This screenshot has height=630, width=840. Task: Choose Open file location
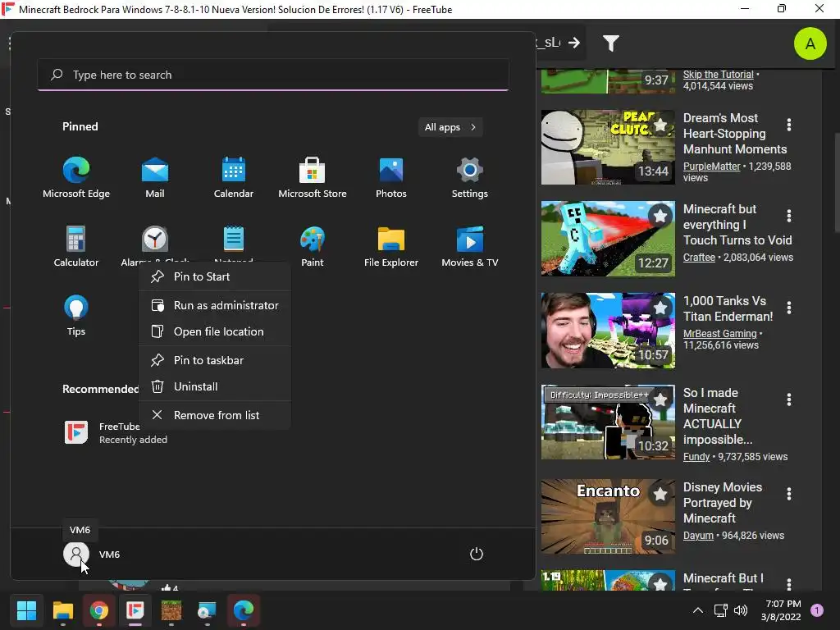[x=215, y=331]
